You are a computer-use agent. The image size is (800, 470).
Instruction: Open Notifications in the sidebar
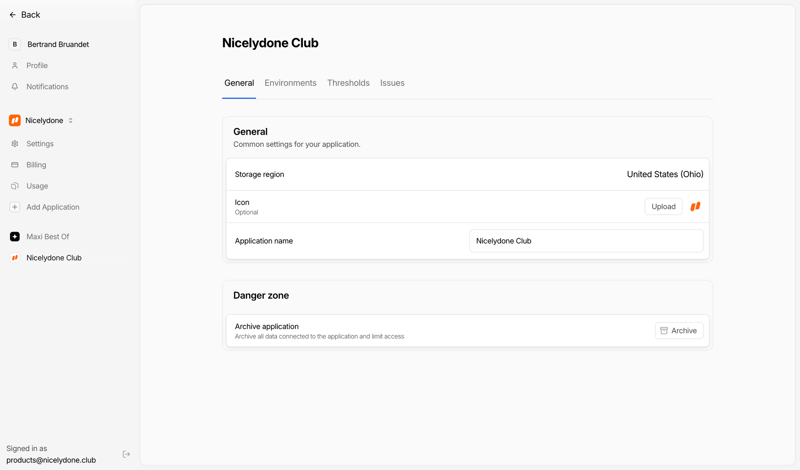click(47, 87)
